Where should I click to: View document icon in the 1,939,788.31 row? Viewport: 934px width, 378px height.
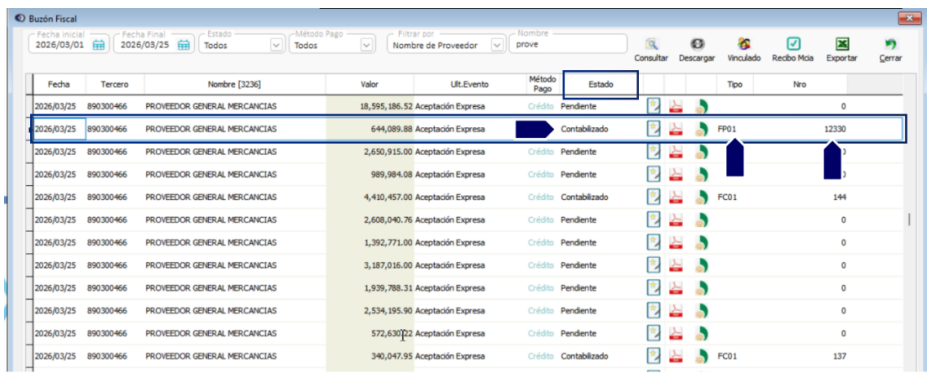coord(654,288)
